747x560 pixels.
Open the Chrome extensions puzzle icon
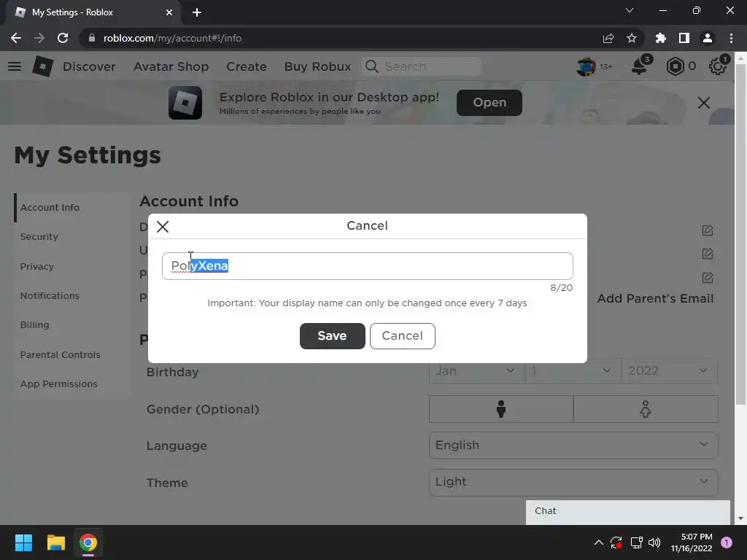661,38
